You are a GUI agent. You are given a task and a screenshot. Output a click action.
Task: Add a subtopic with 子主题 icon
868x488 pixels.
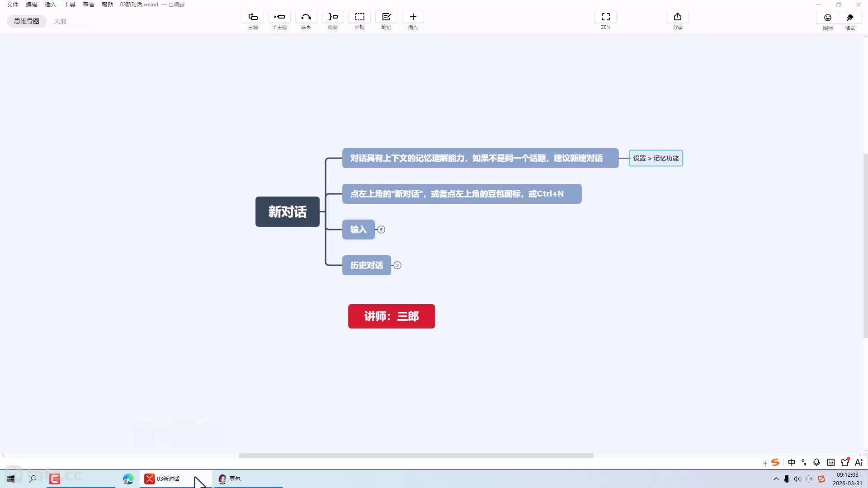279,17
